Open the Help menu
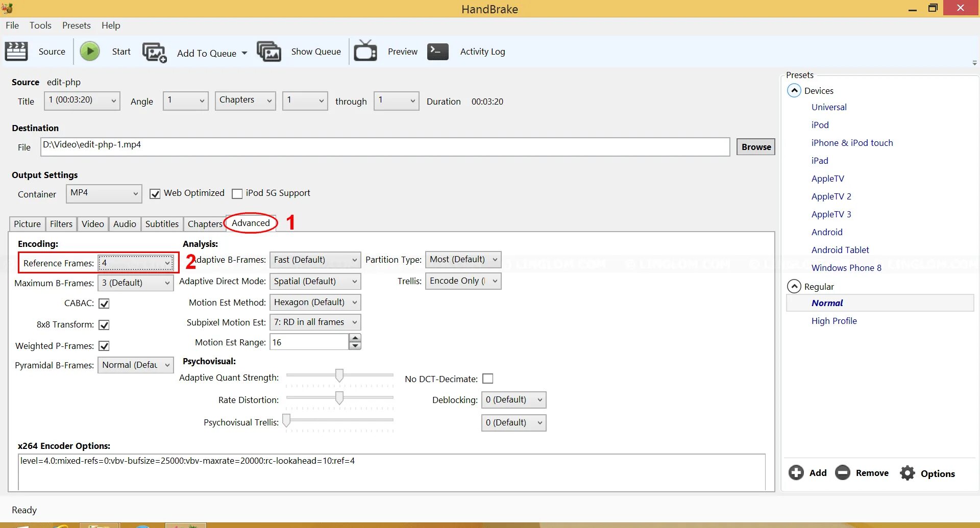Viewport: 980px width, 528px height. coord(111,26)
